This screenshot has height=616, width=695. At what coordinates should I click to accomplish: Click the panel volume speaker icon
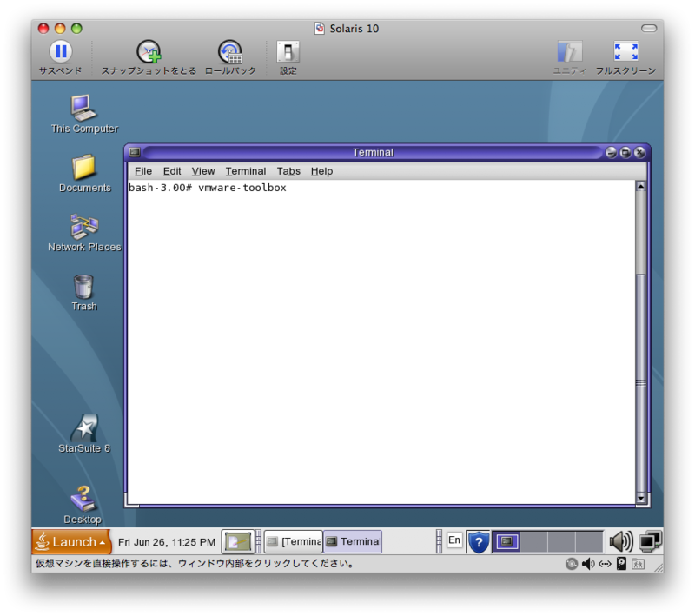tap(620, 541)
